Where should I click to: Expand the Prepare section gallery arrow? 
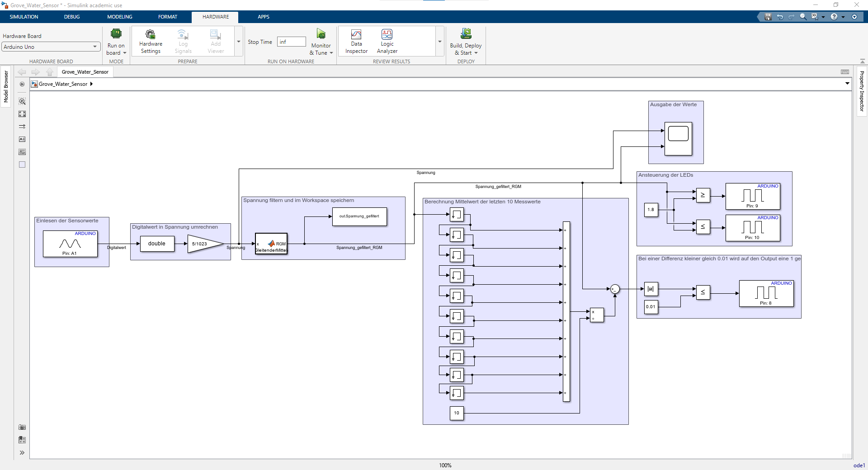(239, 42)
